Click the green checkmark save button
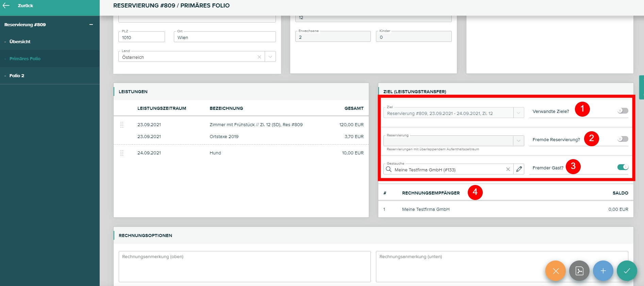The image size is (644, 286). pyautogui.click(x=627, y=271)
